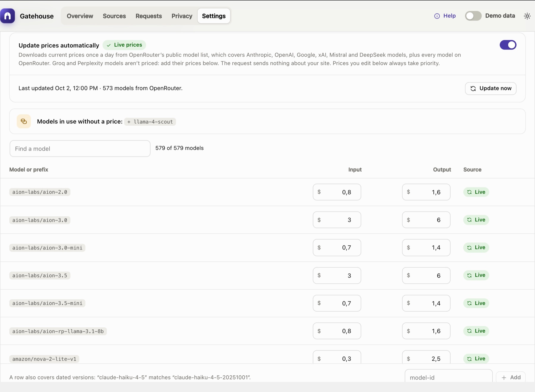Edit output price for aion-labs/aion-3.5-mini
535x392 pixels.
coord(426,303)
